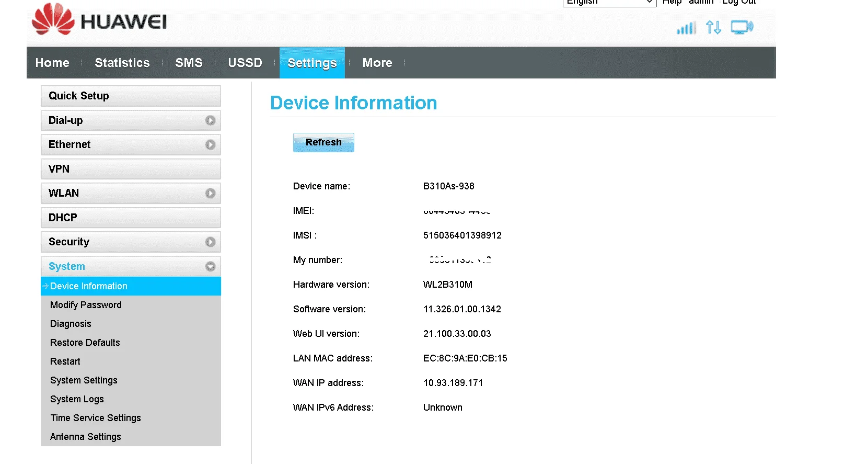Open the DHCP settings
Viewport: 868px width, 464px height.
click(x=131, y=218)
